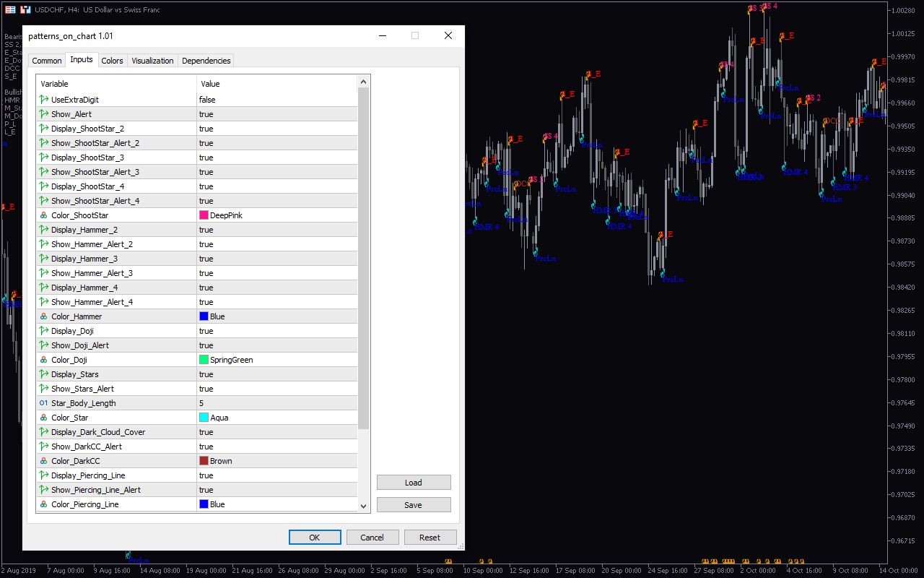The height and width of the screenshot is (578, 924).
Task: Click the Display_Piercing_Line variable icon
Action: coord(44,475)
